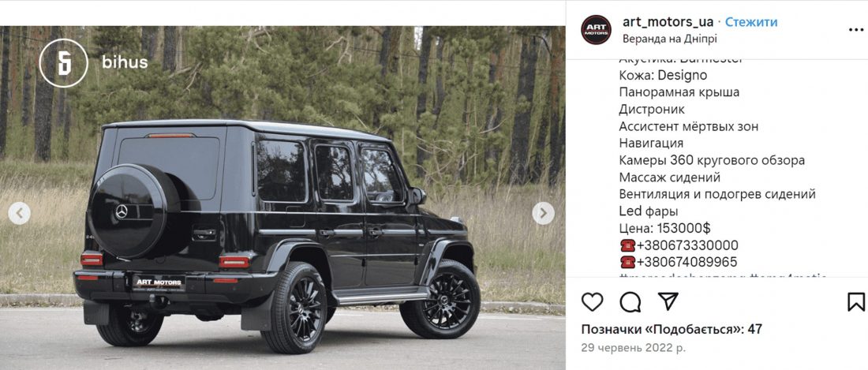The image size is (868, 370).
Task: Open the art_motors_ua username link
Action: pos(668,22)
